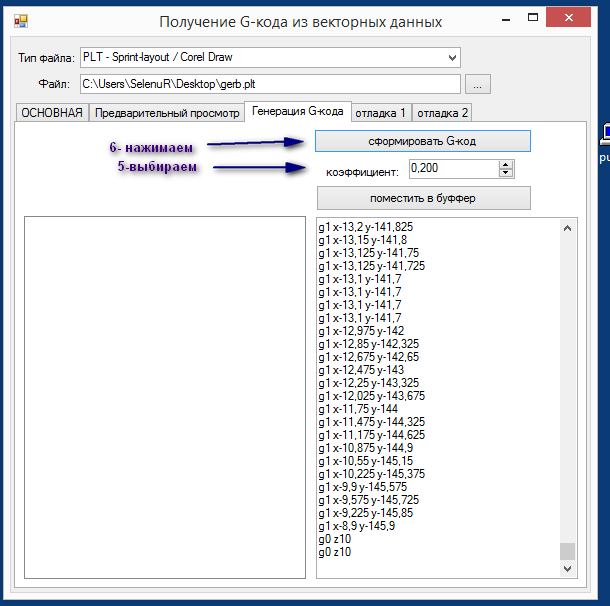Select the Генерация G-кода tab
This screenshot has width=610, height=606.
(x=298, y=111)
